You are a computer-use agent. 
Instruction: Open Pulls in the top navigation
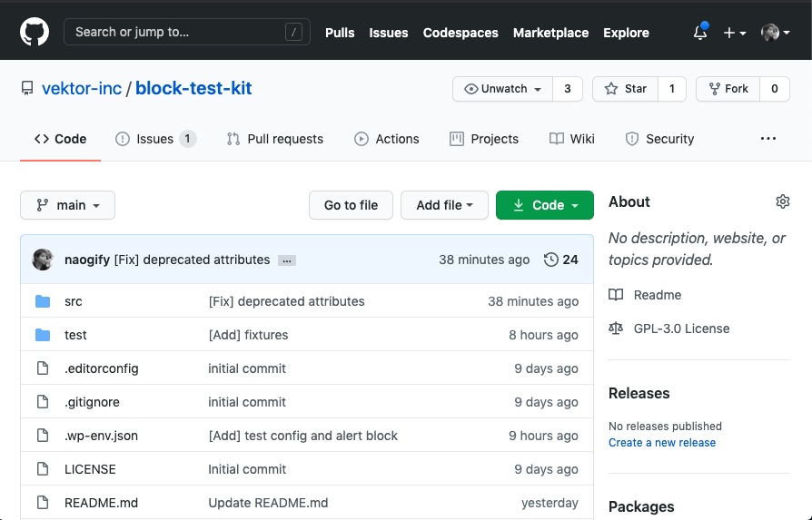340,33
